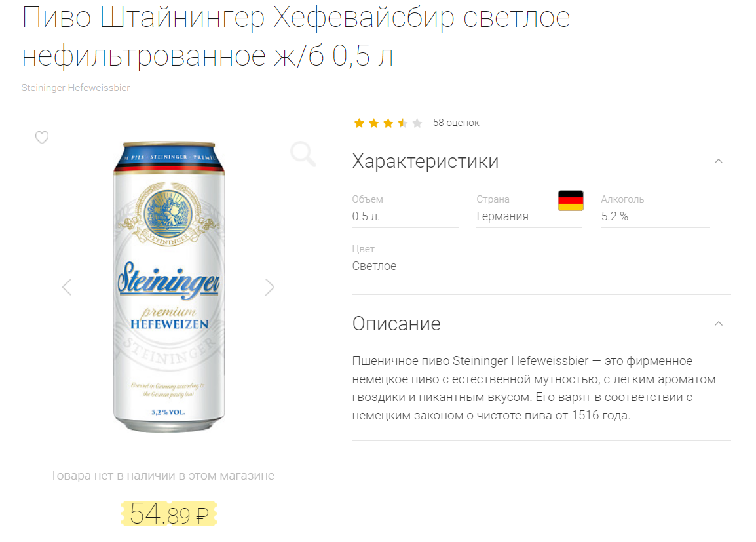Screen dimensions: 756x542
Task: Click the Германия country value
Action: tap(502, 216)
